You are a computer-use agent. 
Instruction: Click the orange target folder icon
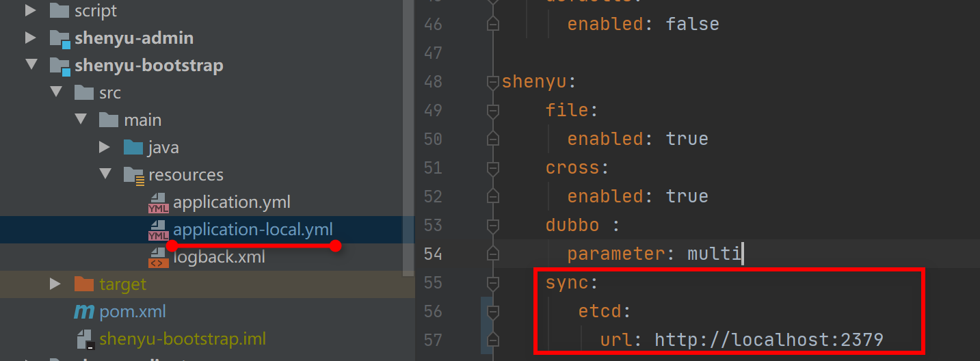click(84, 284)
